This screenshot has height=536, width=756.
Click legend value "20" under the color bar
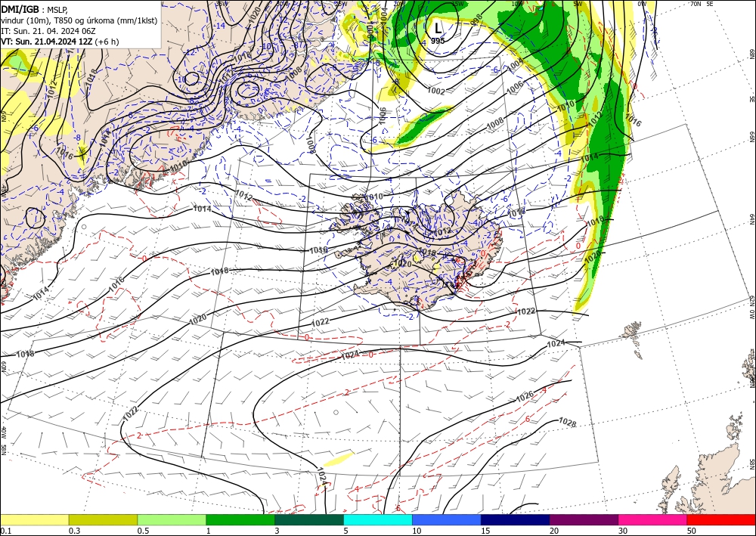(554, 531)
